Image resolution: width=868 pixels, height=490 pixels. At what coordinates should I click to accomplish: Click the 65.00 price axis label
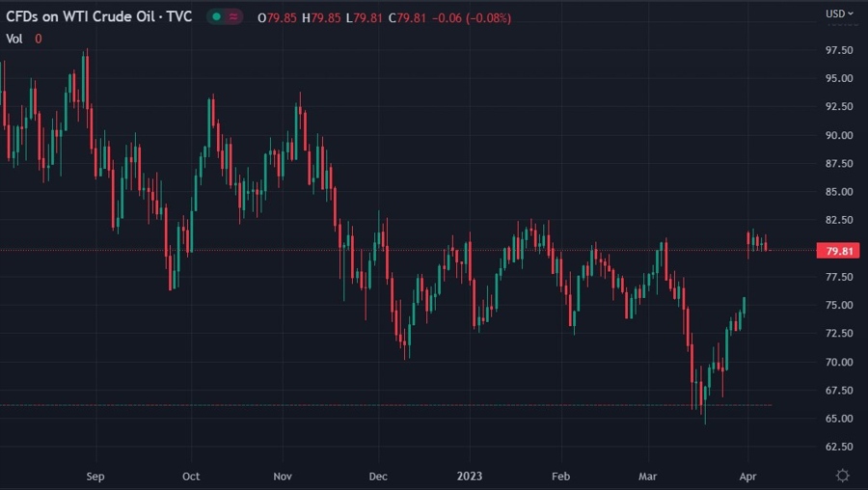click(839, 419)
